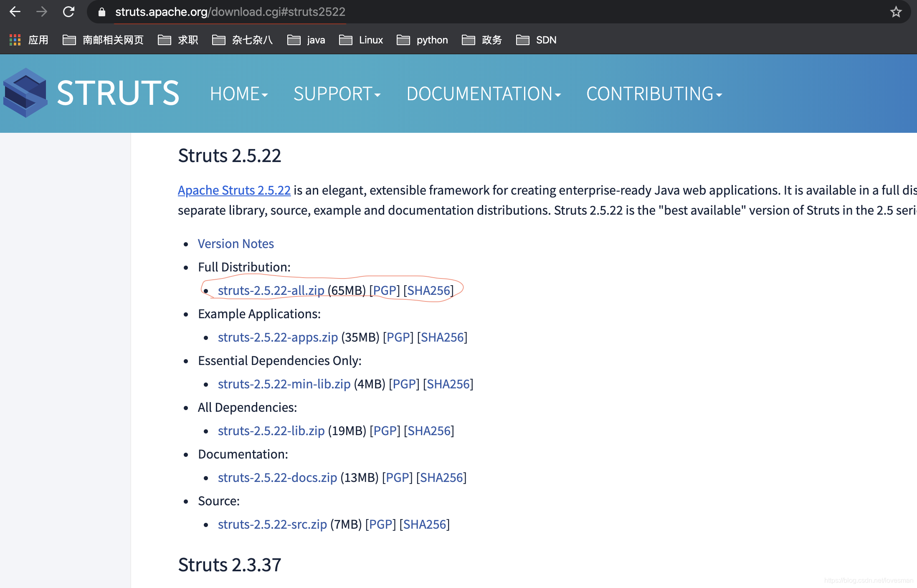Bookmark this page with the star icon
This screenshot has width=917, height=588.
point(896,12)
